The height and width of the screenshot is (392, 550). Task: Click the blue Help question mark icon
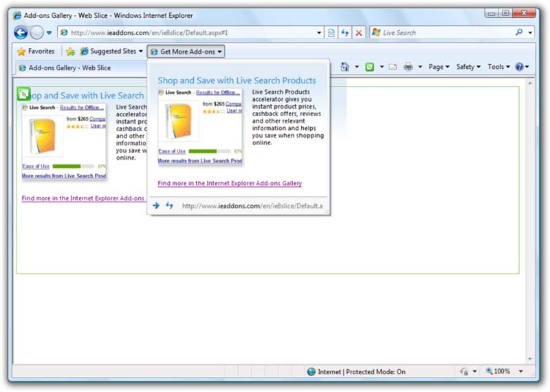point(519,67)
